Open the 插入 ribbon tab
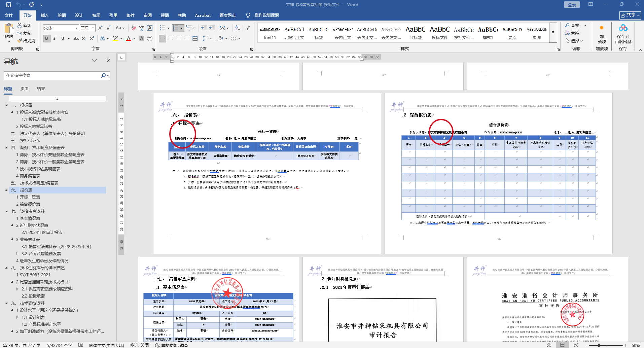The image size is (644, 348). [x=44, y=15]
